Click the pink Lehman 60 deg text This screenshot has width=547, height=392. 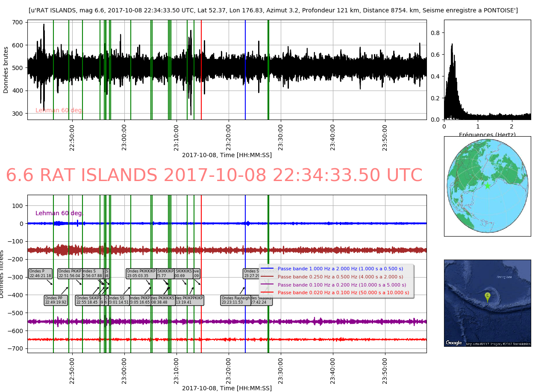(x=59, y=110)
